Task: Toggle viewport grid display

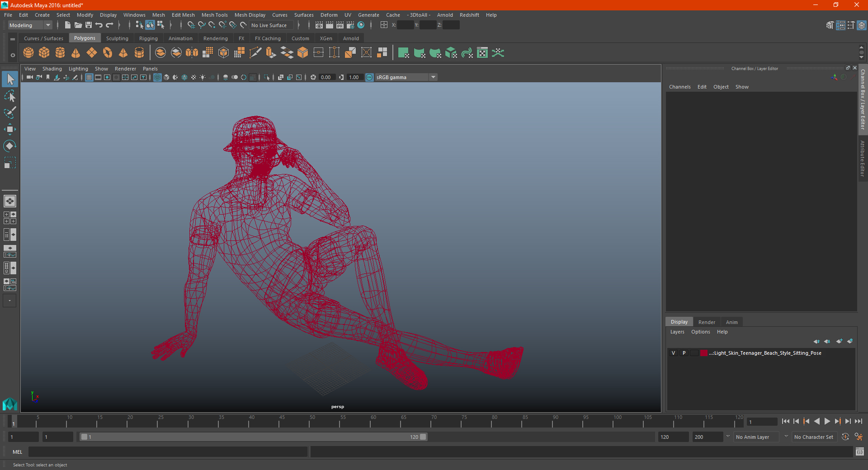Action: point(89,77)
